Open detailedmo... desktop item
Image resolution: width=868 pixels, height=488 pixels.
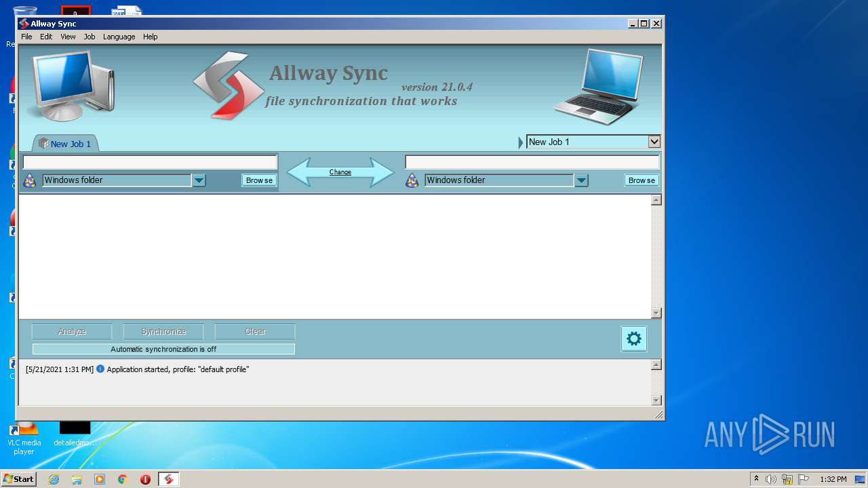pyautogui.click(x=75, y=434)
